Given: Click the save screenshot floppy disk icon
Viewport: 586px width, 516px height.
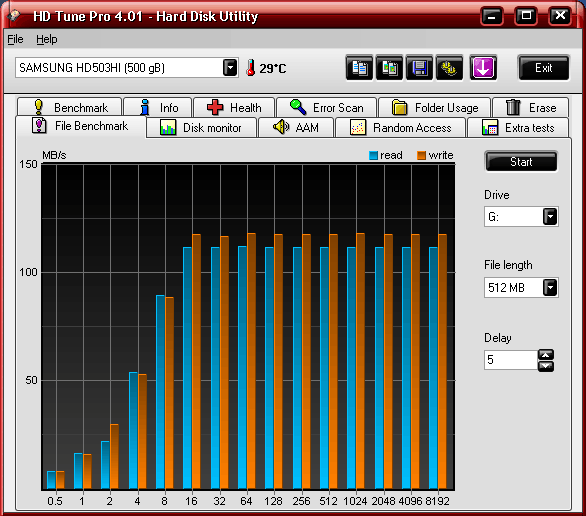Looking at the screenshot, I should pyautogui.click(x=419, y=68).
